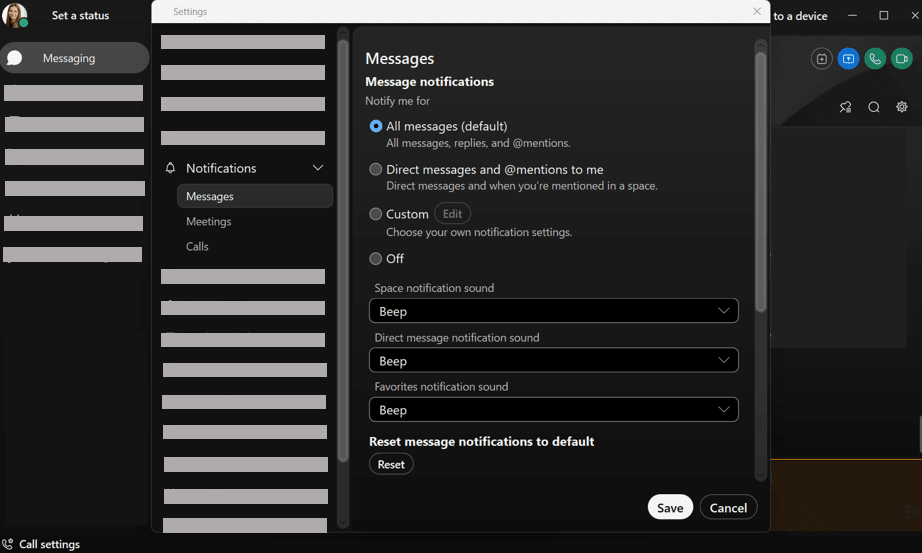The height and width of the screenshot is (553, 922).
Task: Close the Settings dialog
Action: pyautogui.click(x=757, y=11)
